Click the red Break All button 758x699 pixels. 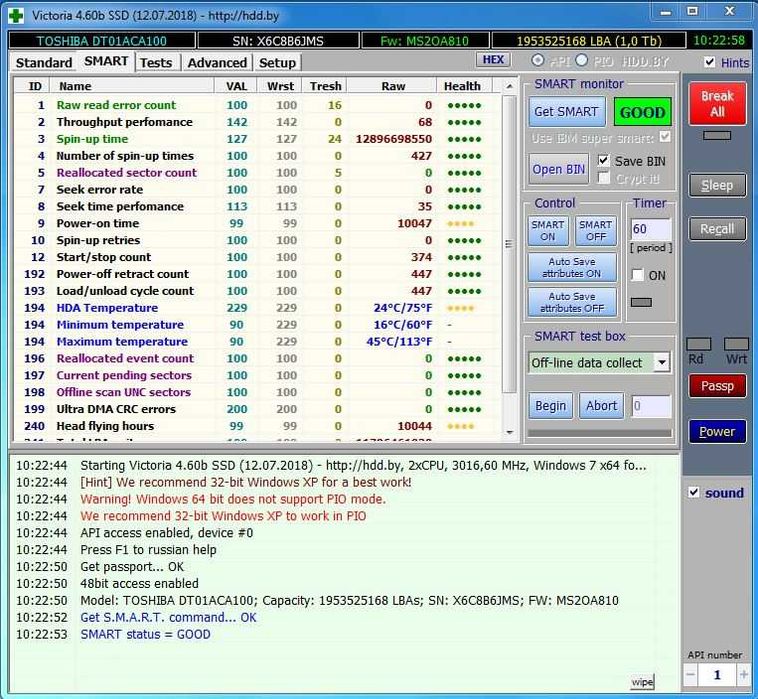click(717, 103)
